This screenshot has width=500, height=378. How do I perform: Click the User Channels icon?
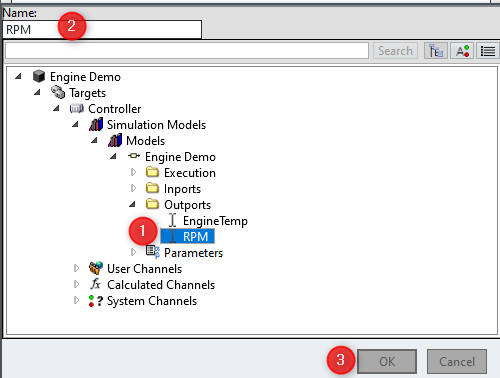96,268
